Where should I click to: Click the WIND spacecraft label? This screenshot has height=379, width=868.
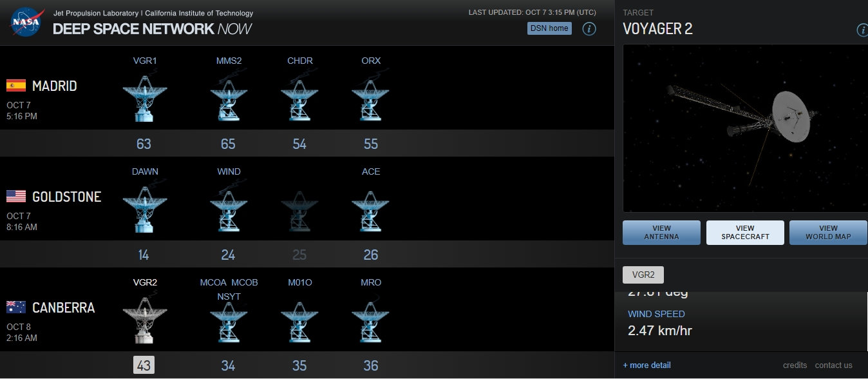pos(229,171)
